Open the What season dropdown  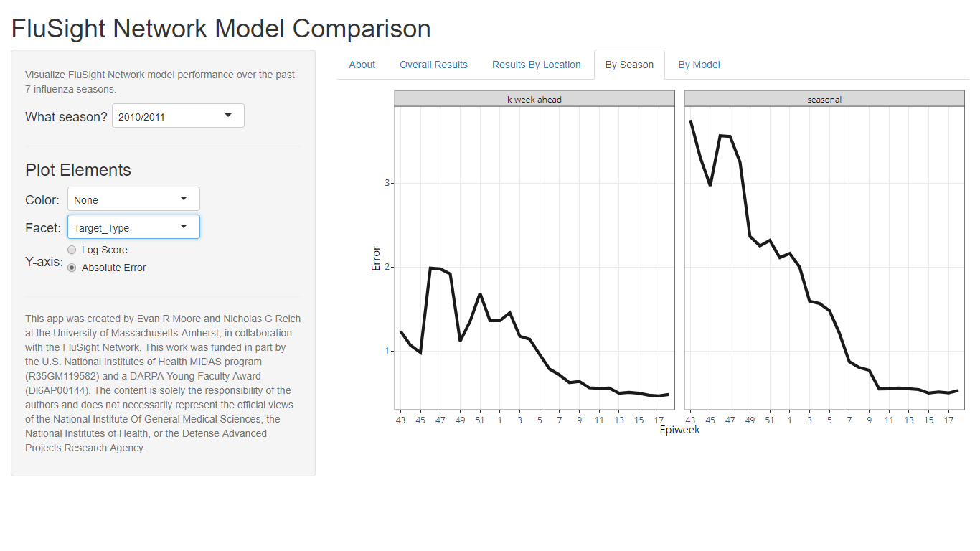click(178, 116)
